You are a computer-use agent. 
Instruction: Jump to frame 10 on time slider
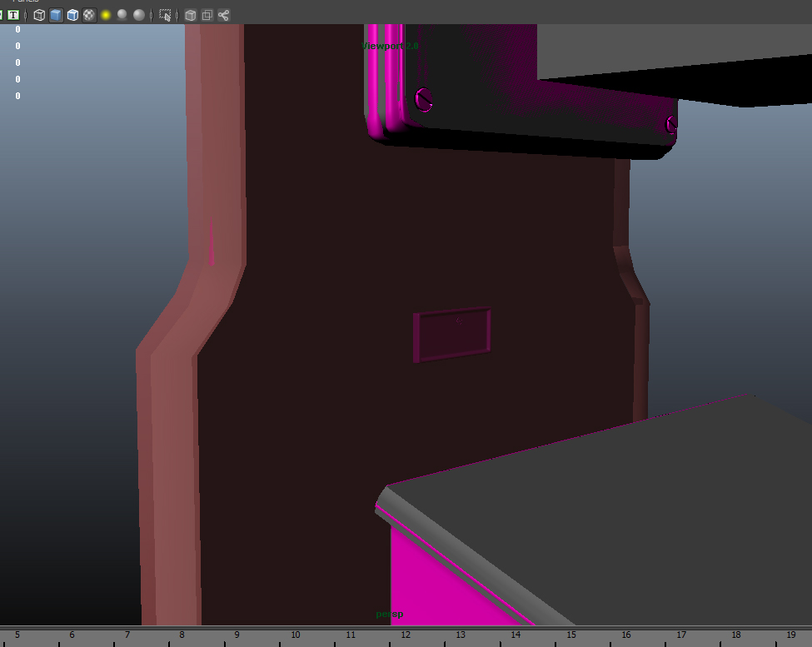tap(295, 635)
